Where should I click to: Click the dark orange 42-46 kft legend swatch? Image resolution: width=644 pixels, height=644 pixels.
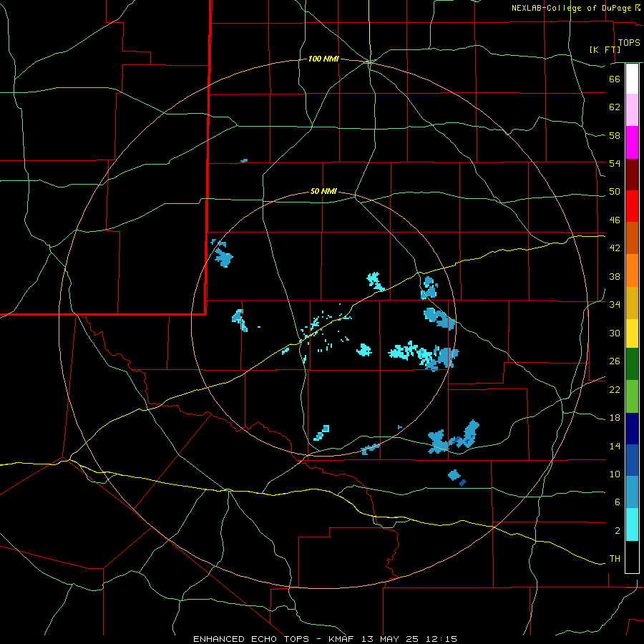pos(632,238)
